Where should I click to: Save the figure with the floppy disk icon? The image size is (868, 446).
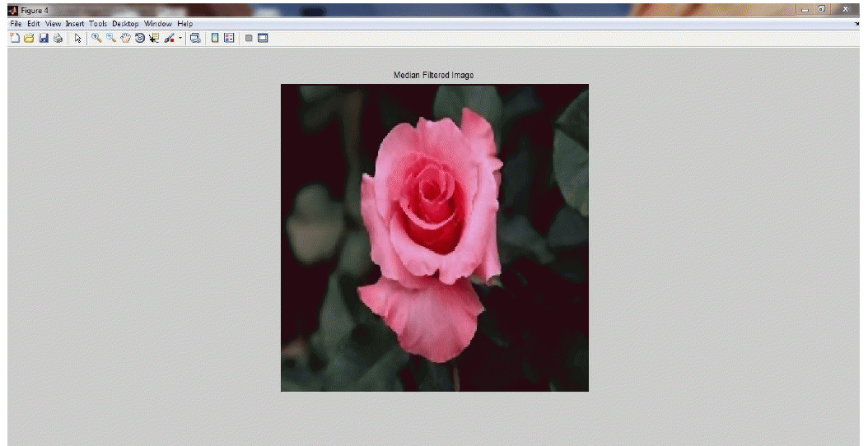[44, 38]
